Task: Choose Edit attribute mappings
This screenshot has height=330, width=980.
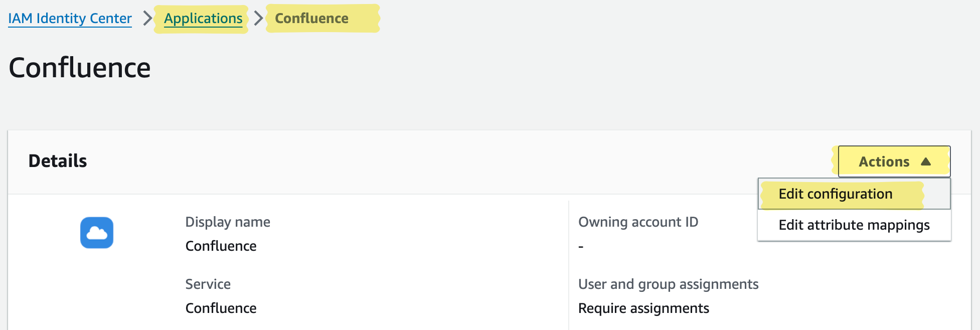Action: 854,225
